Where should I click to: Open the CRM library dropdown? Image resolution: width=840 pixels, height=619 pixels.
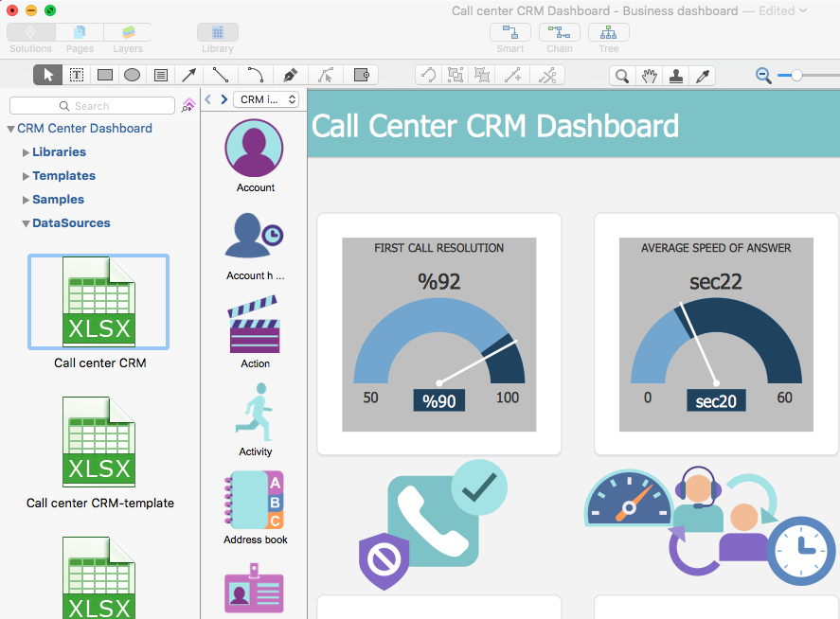[266, 99]
